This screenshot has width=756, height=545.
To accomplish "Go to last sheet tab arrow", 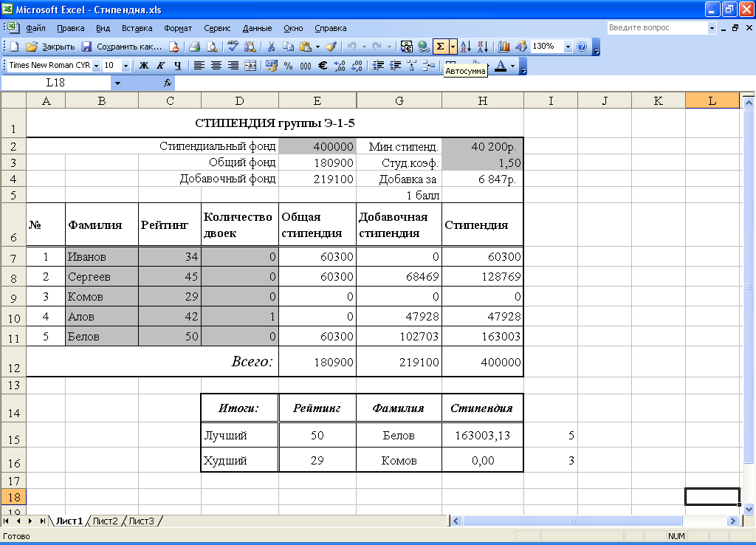I will 42,521.
